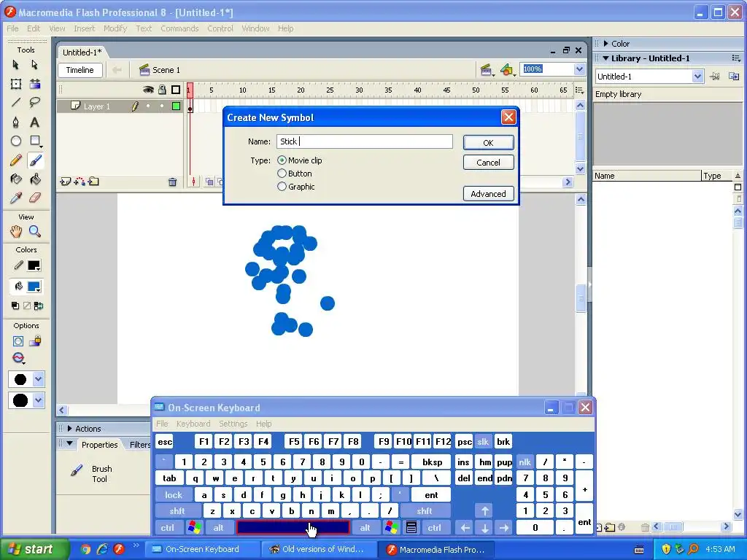Open the brush size dropdown
747x560 pixels.
pos(39,379)
